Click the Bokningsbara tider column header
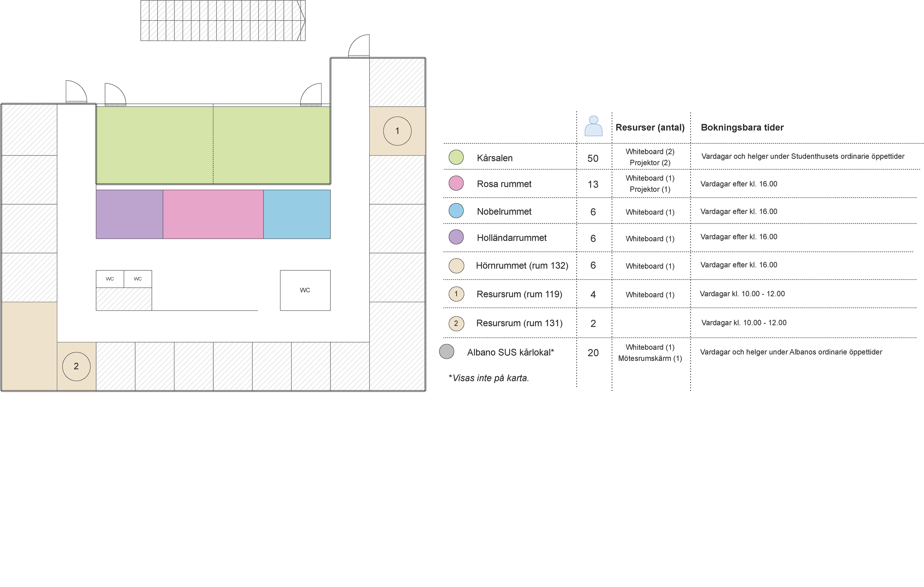924x587 pixels. [x=742, y=127]
